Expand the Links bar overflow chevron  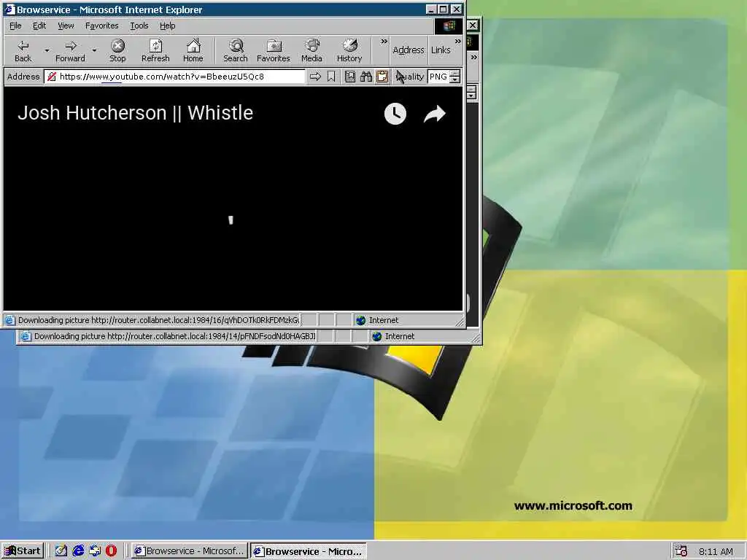coord(458,42)
